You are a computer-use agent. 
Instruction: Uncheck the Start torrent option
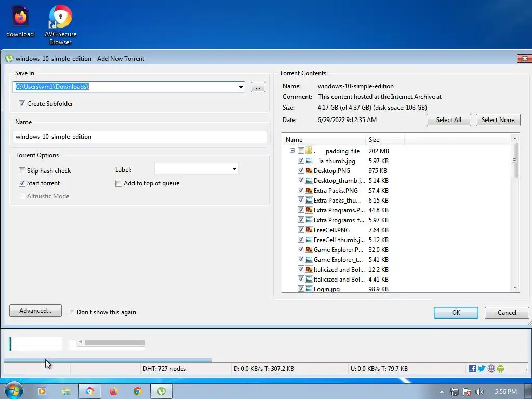click(22, 183)
